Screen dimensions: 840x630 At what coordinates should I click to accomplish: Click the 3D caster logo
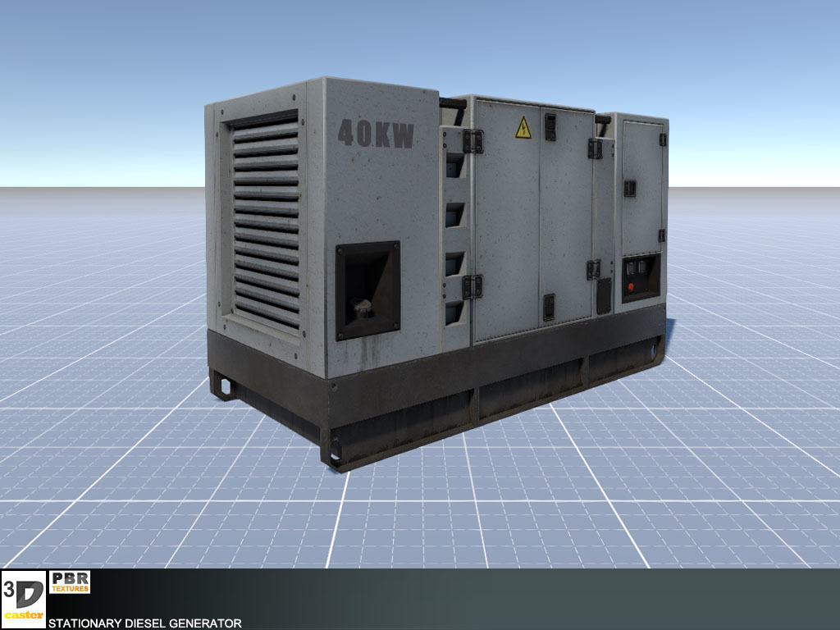point(23,598)
